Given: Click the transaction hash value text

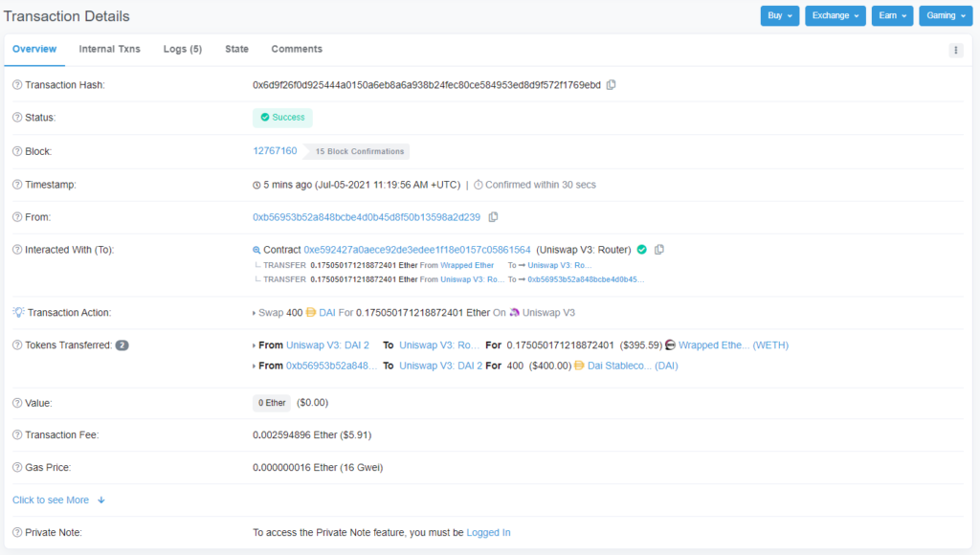Looking at the screenshot, I should click(x=426, y=85).
